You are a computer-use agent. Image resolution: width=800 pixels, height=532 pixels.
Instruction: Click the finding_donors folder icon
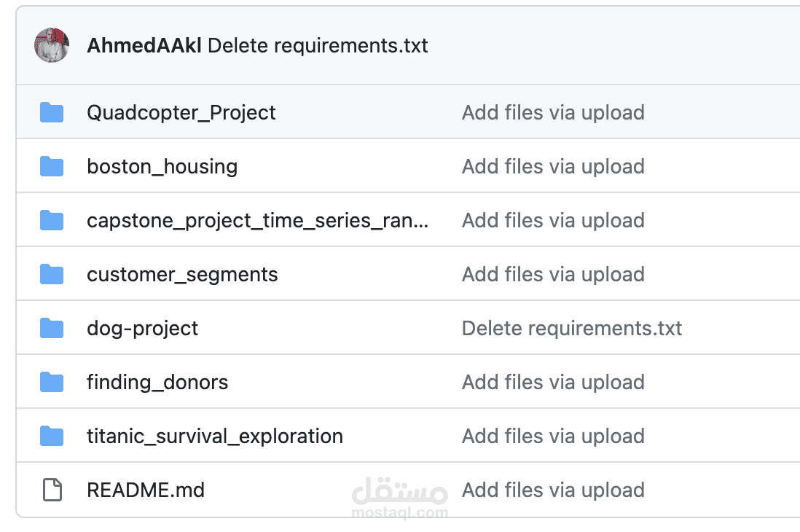52,382
